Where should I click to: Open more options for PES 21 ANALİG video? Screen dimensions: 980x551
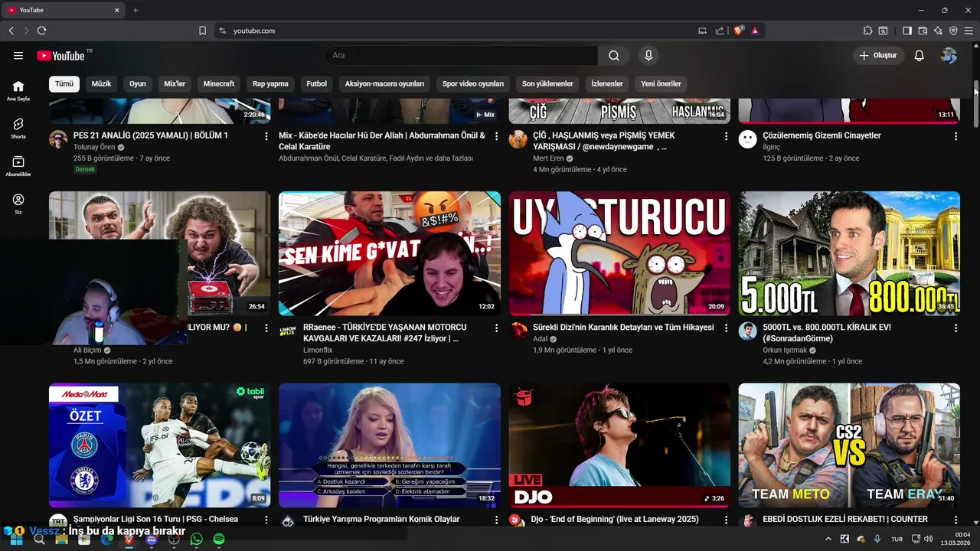click(x=266, y=136)
